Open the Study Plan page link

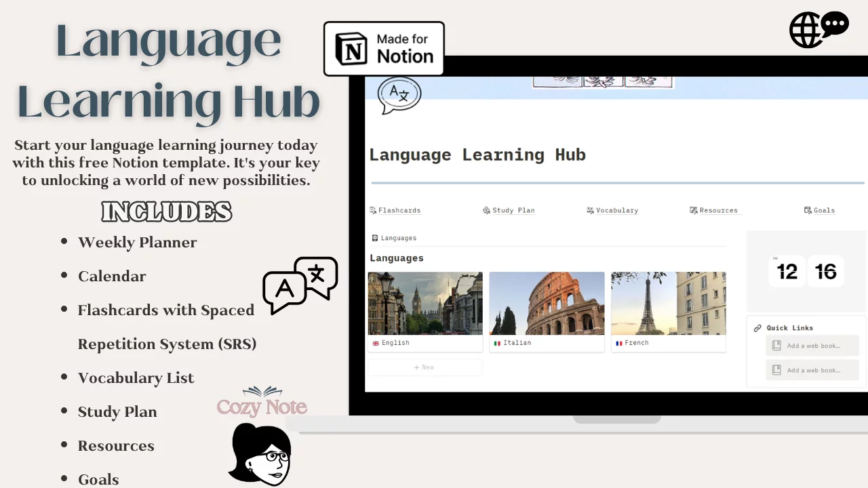click(513, 211)
